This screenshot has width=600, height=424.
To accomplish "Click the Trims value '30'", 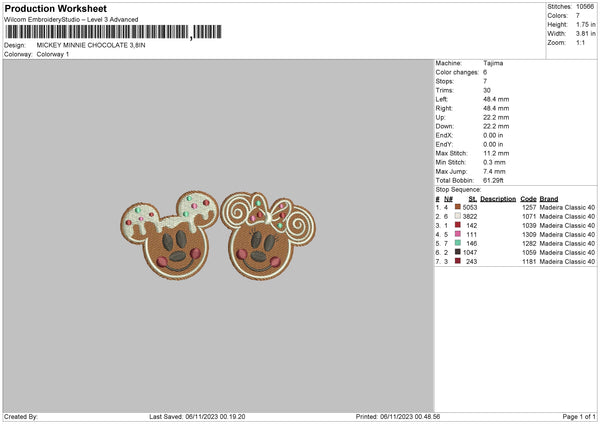I will [487, 90].
